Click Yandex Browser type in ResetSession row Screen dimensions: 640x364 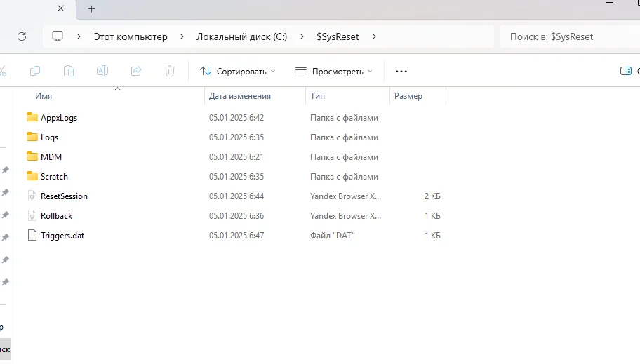[345, 196]
